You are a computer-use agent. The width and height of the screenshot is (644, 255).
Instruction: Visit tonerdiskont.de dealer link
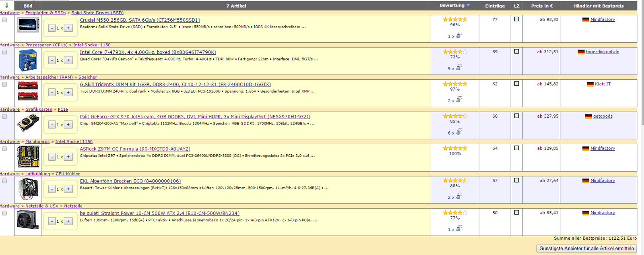click(x=603, y=52)
